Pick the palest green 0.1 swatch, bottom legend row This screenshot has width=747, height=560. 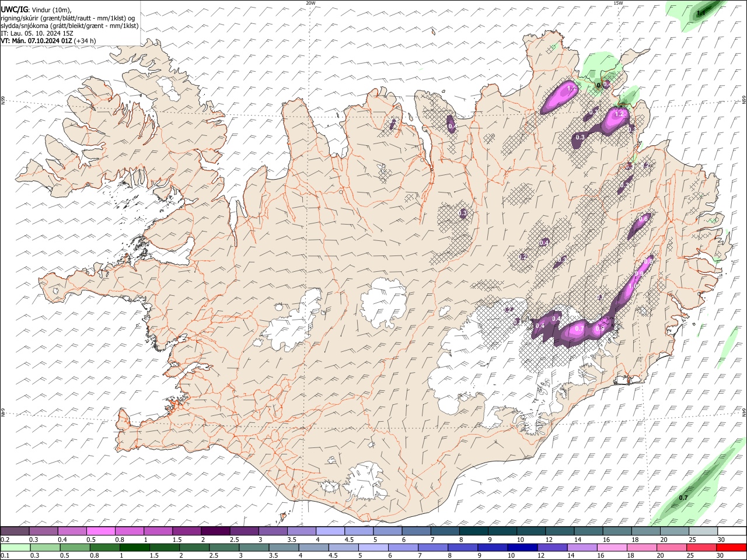15,548
